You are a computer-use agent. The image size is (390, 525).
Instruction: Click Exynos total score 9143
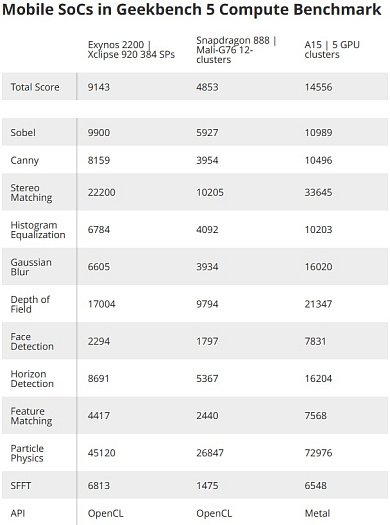(x=99, y=87)
